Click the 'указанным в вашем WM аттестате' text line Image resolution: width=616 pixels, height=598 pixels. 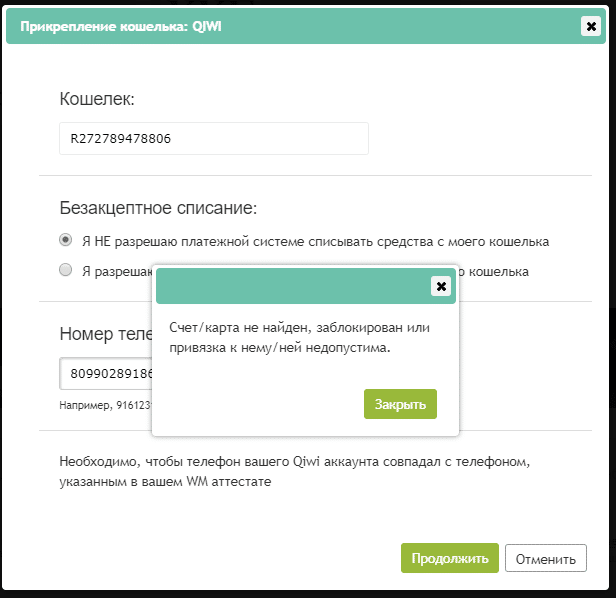[165, 482]
